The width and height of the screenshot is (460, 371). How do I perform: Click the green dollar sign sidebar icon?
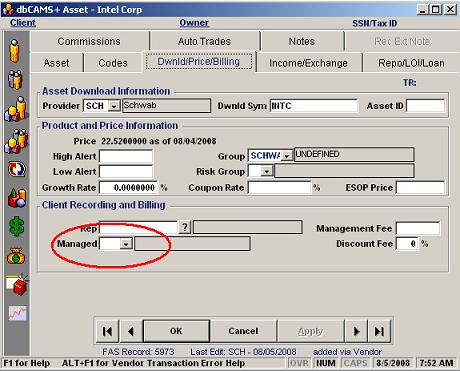tap(17, 226)
